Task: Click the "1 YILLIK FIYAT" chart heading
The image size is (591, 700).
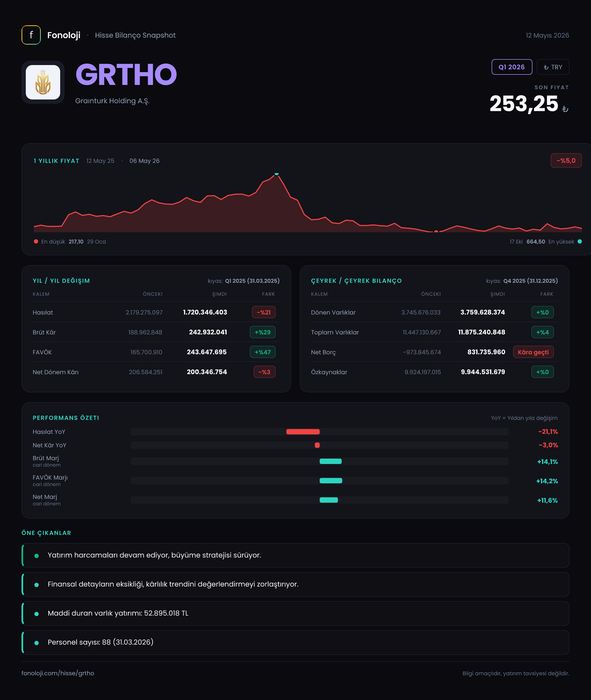Action: tap(56, 161)
